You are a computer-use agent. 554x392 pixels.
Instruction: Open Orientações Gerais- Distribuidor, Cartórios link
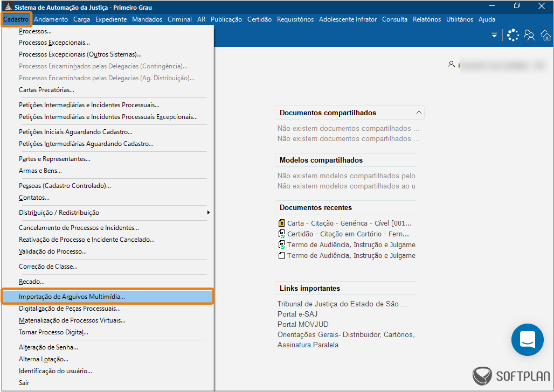click(x=347, y=335)
